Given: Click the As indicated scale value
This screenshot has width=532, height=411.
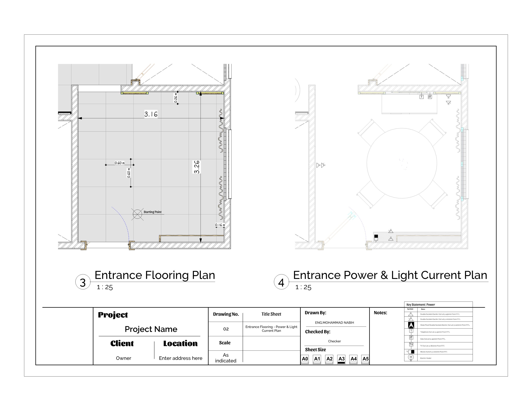Looking at the screenshot, I should [x=226, y=358].
